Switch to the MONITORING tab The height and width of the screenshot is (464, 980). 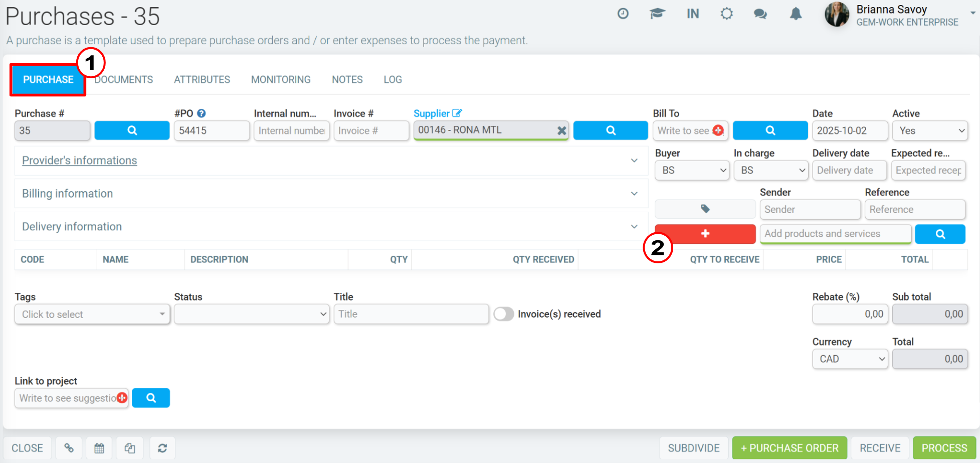pyautogui.click(x=281, y=80)
